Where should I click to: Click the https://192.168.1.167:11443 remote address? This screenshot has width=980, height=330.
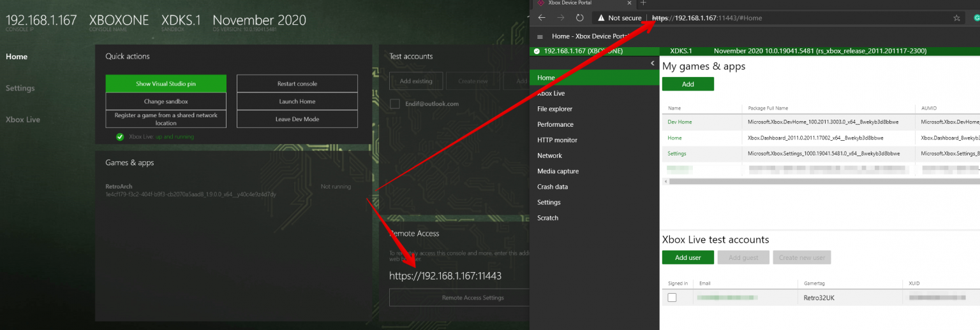[445, 276]
